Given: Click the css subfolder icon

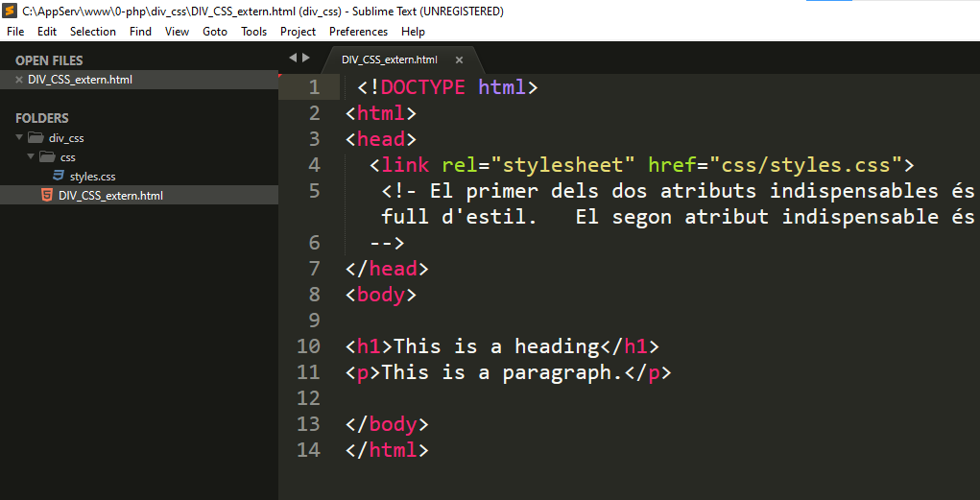Looking at the screenshot, I should (x=48, y=157).
